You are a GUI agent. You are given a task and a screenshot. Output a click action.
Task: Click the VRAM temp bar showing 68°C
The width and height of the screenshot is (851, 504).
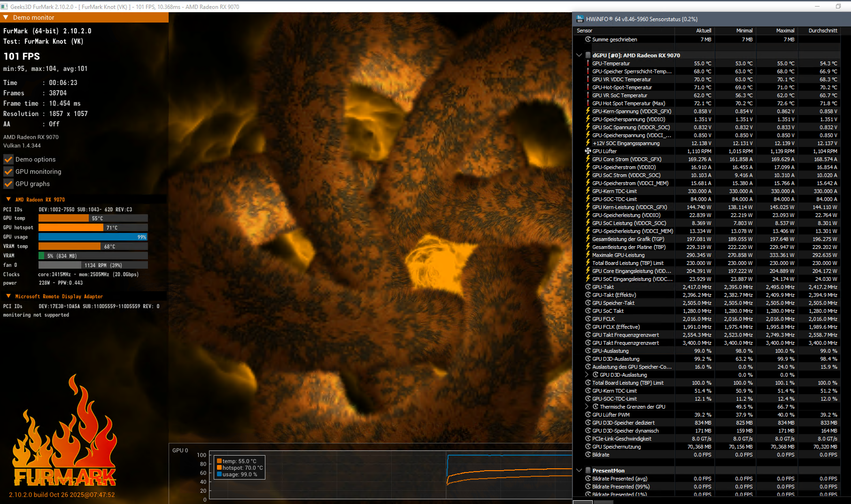93,246
